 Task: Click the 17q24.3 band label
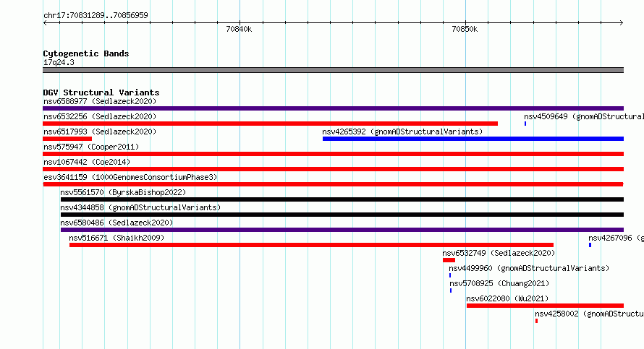coord(59,62)
